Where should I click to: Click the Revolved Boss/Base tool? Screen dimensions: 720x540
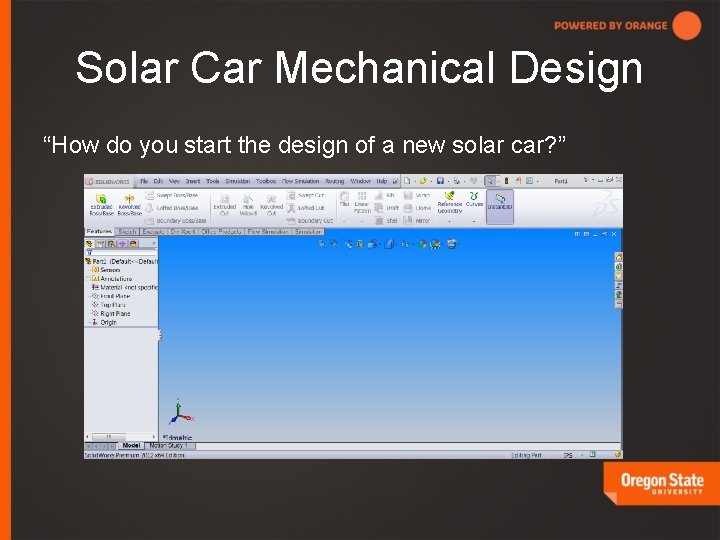point(129,205)
